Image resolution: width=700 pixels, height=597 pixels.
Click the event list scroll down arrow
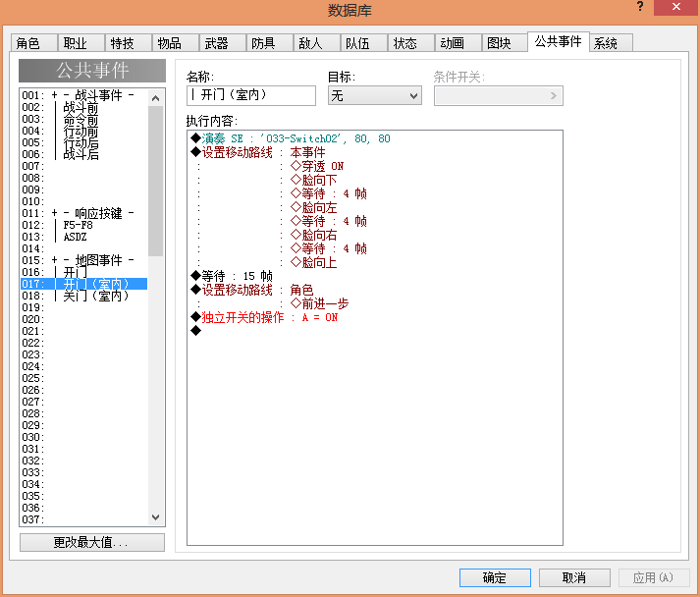coord(155,517)
